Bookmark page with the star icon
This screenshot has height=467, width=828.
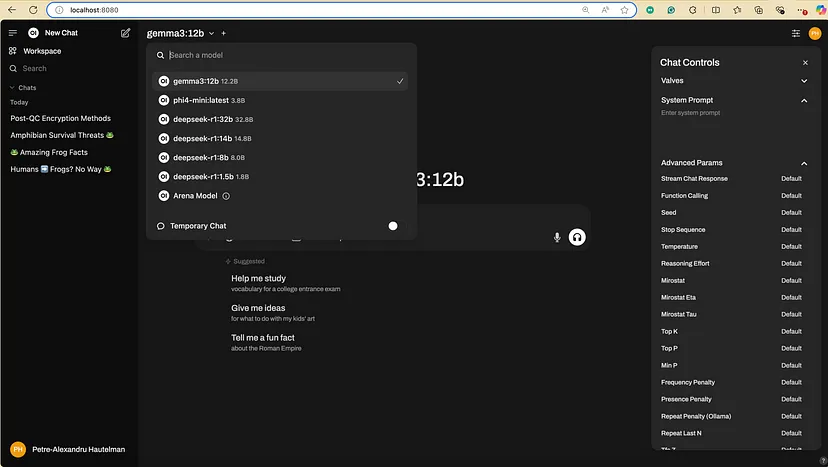(625, 10)
